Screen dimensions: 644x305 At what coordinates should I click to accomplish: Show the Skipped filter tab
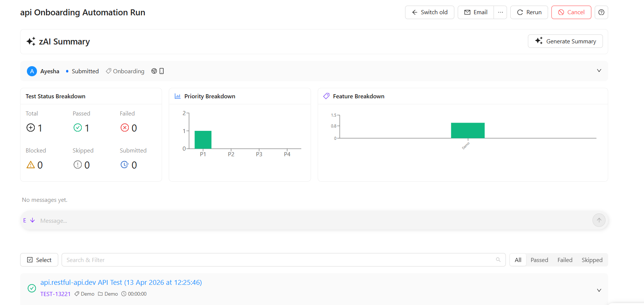point(592,260)
